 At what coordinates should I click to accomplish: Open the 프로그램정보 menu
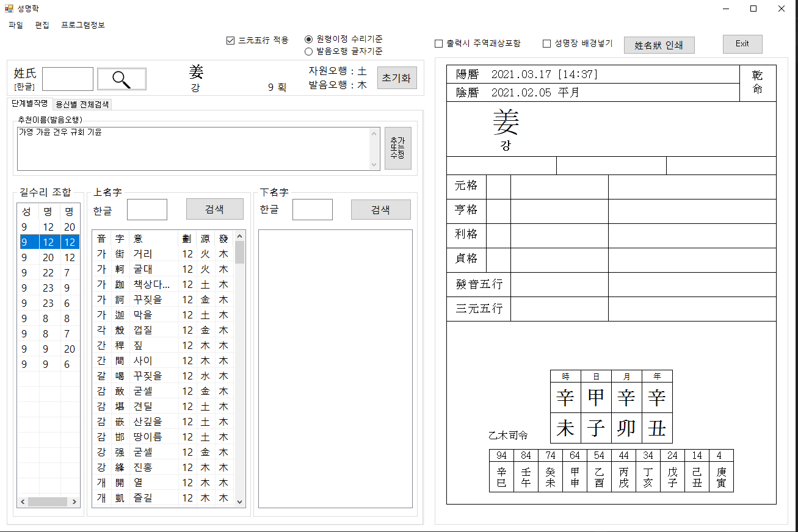coord(83,25)
